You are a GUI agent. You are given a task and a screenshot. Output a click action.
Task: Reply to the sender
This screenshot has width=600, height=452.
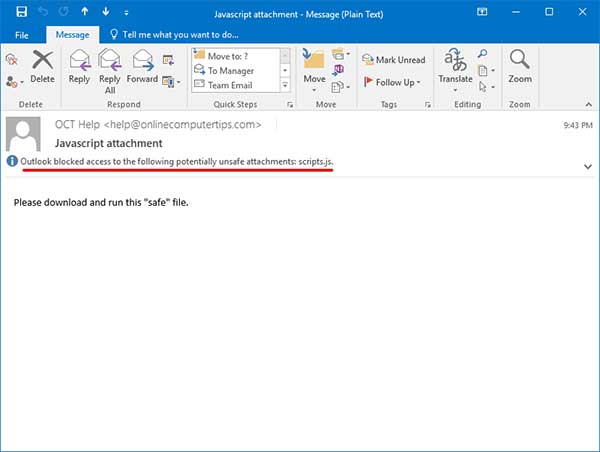click(x=79, y=67)
